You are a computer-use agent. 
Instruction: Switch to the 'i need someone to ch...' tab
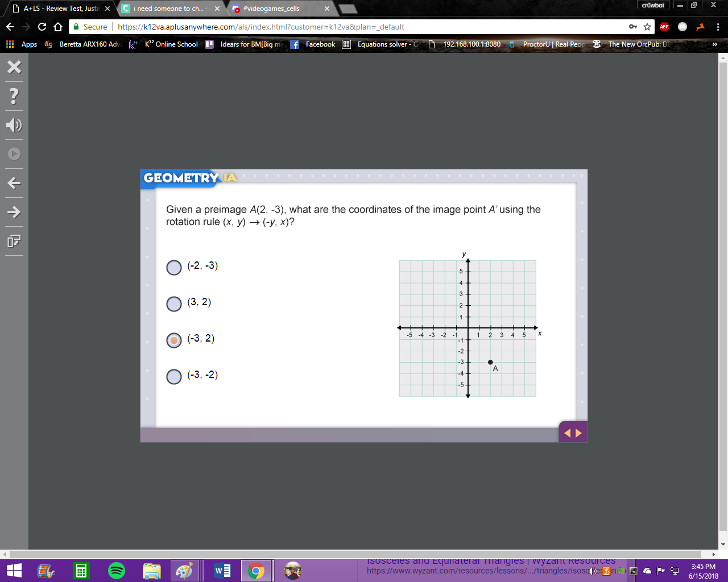click(x=170, y=9)
